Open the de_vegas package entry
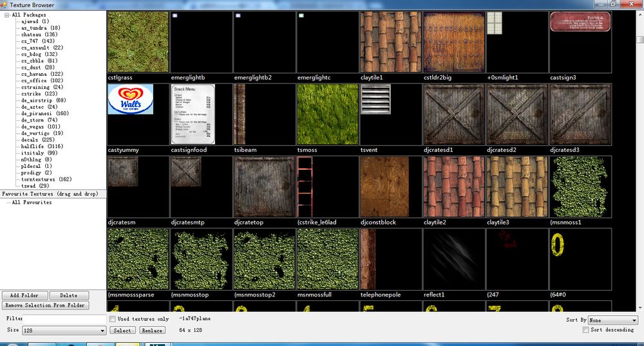Viewport: 644px width, 346px height. 32,127
